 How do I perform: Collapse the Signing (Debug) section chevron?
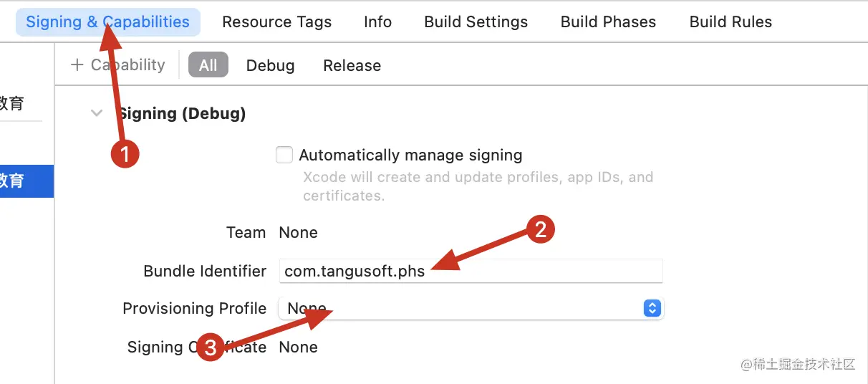click(97, 113)
